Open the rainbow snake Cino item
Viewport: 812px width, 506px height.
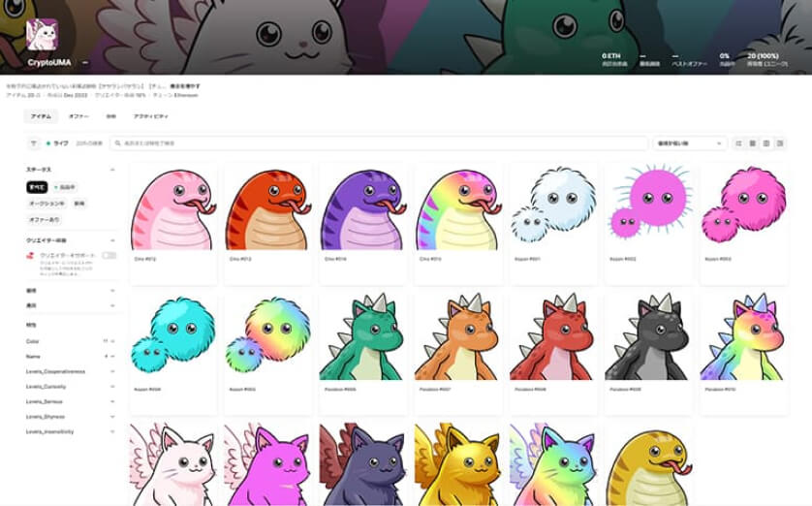point(458,224)
